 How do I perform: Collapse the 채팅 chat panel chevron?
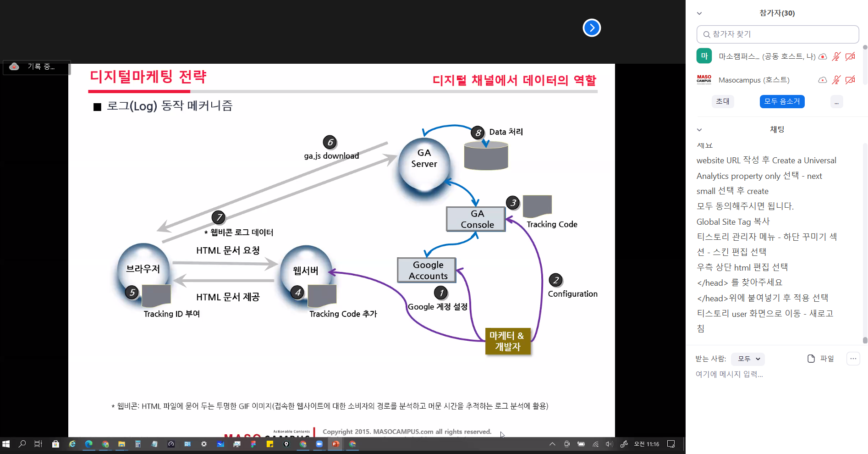[x=699, y=130]
